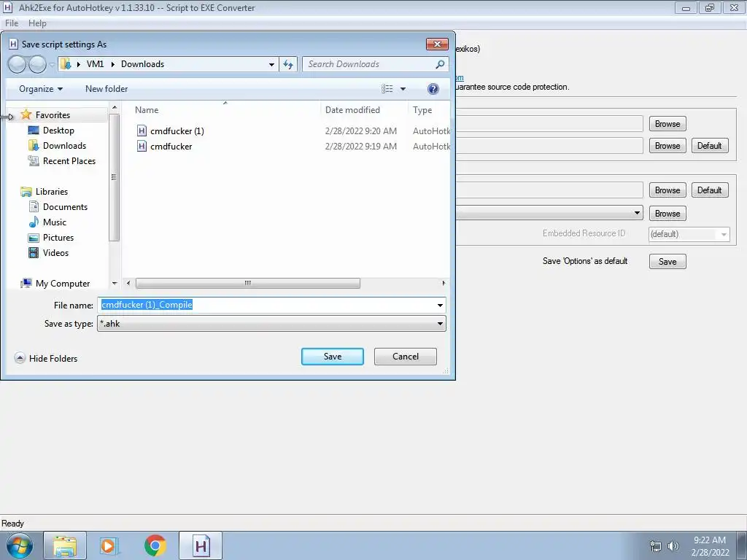
Task: Click the refresh folder arrows icon
Action: (x=288, y=64)
